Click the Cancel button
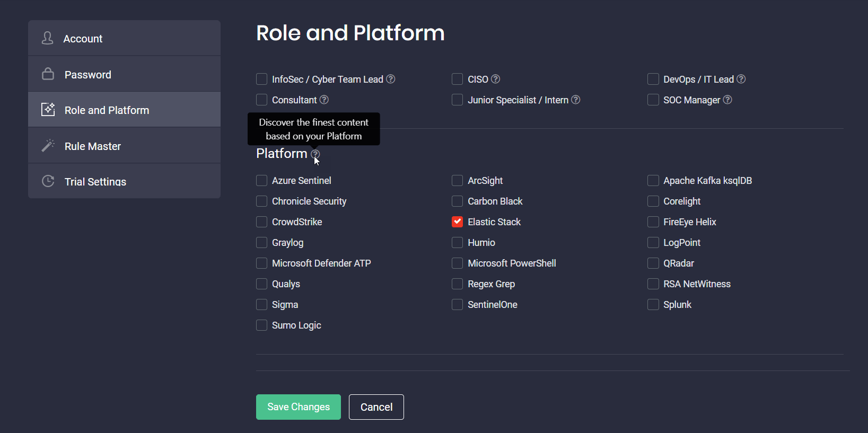 [376, 407]
